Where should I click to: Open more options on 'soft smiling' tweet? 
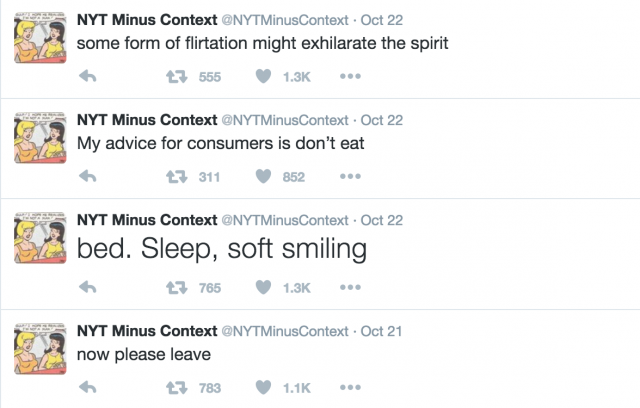(350, 288)
